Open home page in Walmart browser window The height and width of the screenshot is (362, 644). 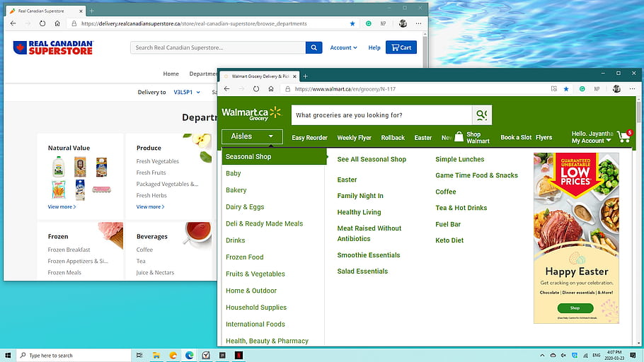(x=271, y=88)
